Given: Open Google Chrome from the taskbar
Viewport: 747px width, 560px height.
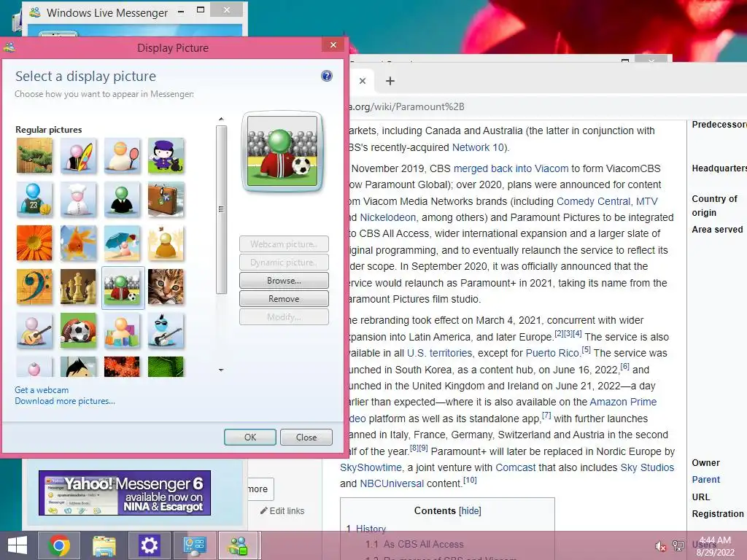Looking at the screenshot, I should click(x=59, y=545).
